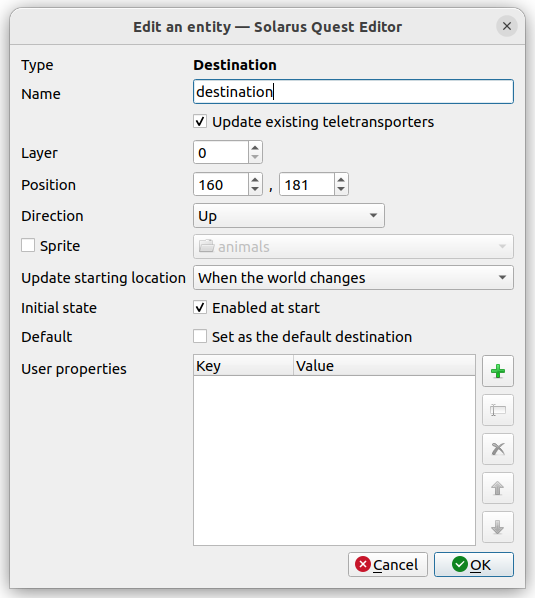Click the Position X field showing 160

pyautogui.click(x=221, y=185)
